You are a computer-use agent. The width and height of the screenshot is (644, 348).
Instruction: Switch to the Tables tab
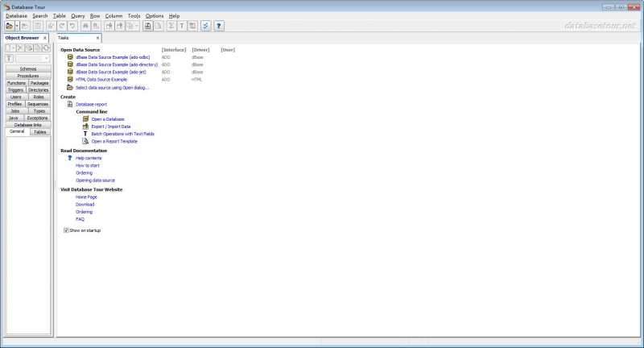pos(40,132)
